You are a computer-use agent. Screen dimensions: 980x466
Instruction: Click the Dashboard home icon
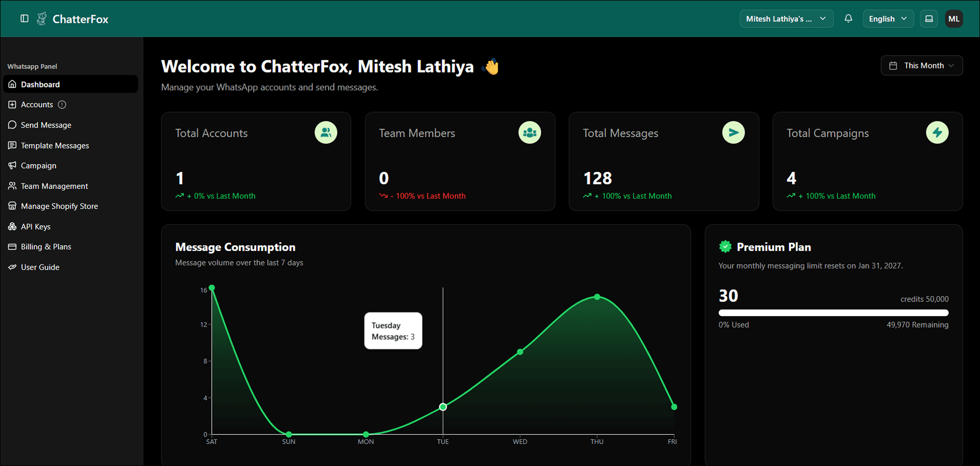click(12, 84)
